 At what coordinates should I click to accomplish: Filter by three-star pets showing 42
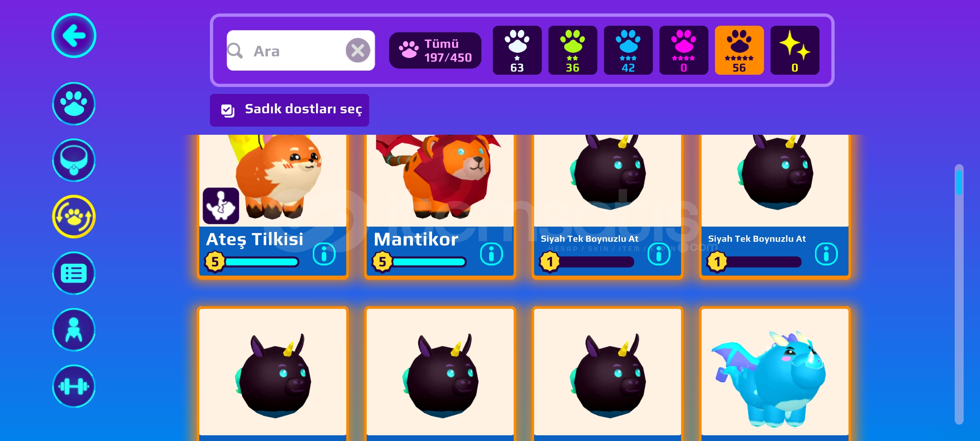628,50
